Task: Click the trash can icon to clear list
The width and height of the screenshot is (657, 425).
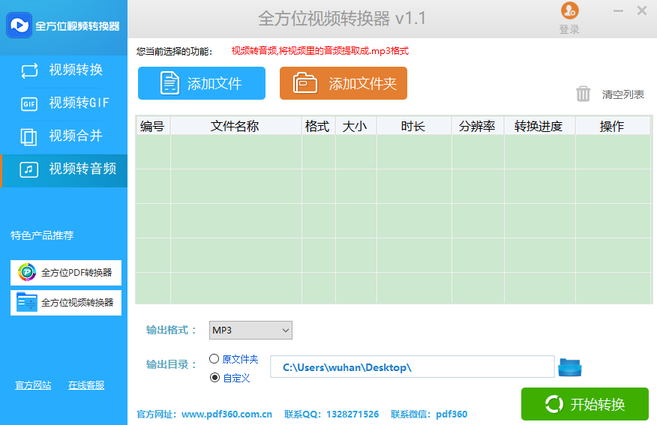Action: pyautogui.click(x=583, y=93)
